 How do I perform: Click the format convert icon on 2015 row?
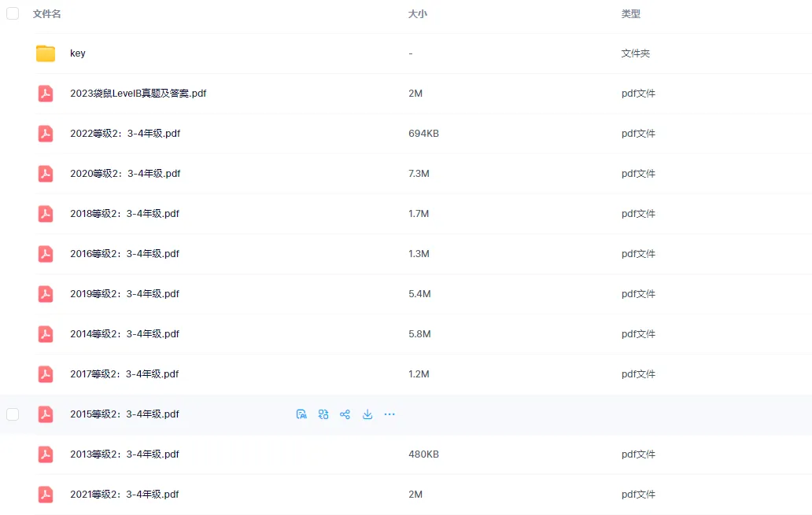tap(323, 414)
